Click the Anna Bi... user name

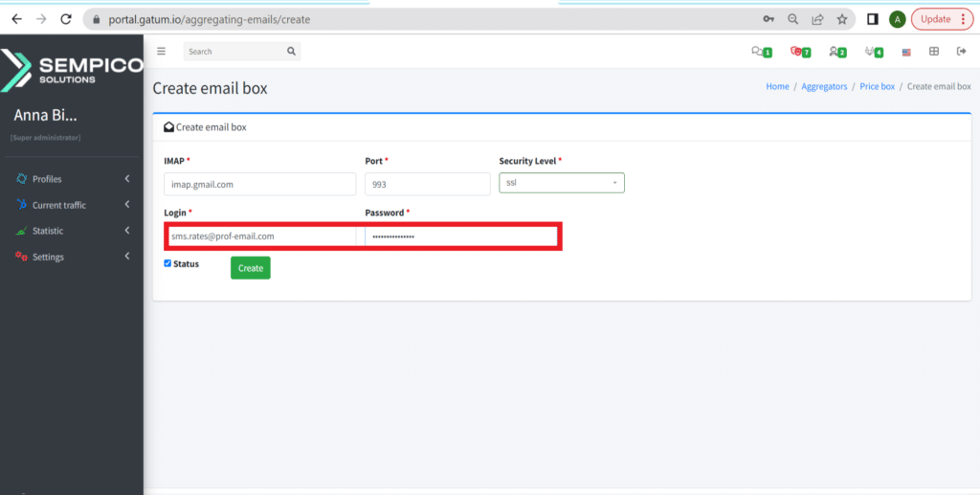pos(46,115)
